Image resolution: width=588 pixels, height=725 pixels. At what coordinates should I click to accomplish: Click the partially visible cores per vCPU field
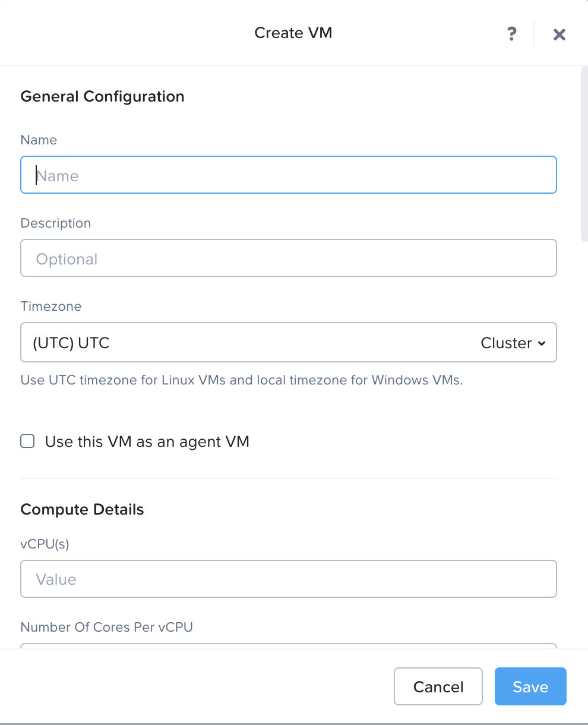pos(289,645)
